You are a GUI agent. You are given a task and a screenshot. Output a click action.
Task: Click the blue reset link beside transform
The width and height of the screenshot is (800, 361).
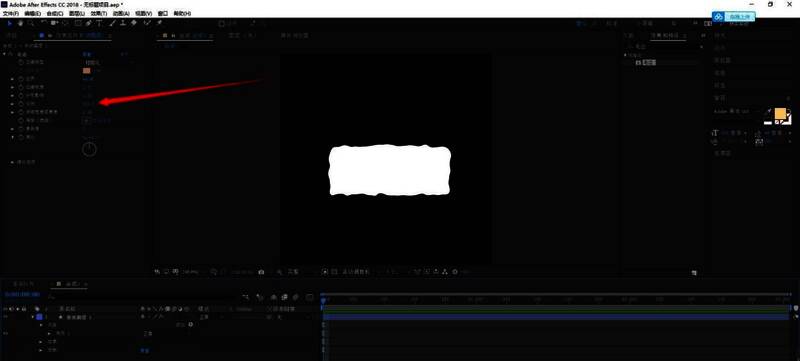(145, 351)
